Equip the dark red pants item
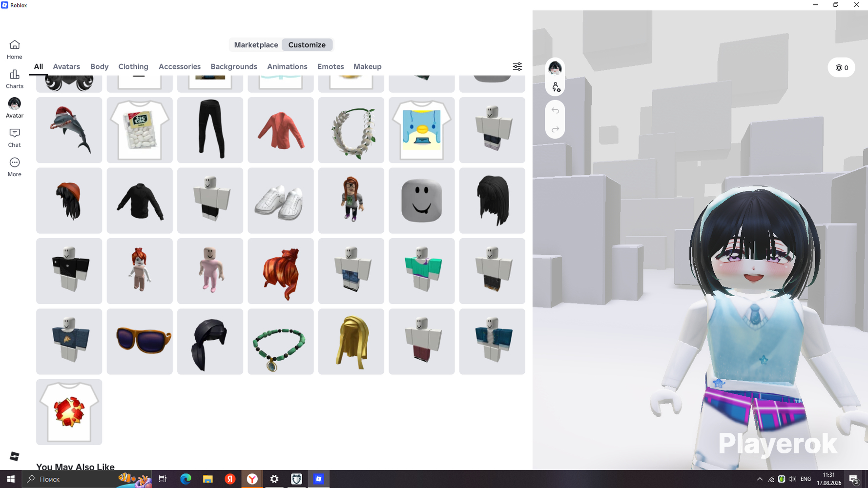Screen dimensions: 868x488 click(x=422, y=342)
